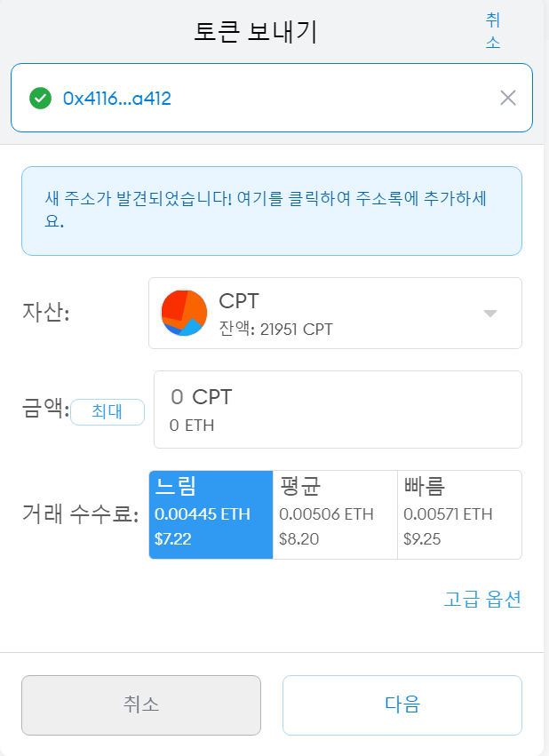Select the highlighted 0.00445 ETH fee segment
549x756 pixels.
210,513
